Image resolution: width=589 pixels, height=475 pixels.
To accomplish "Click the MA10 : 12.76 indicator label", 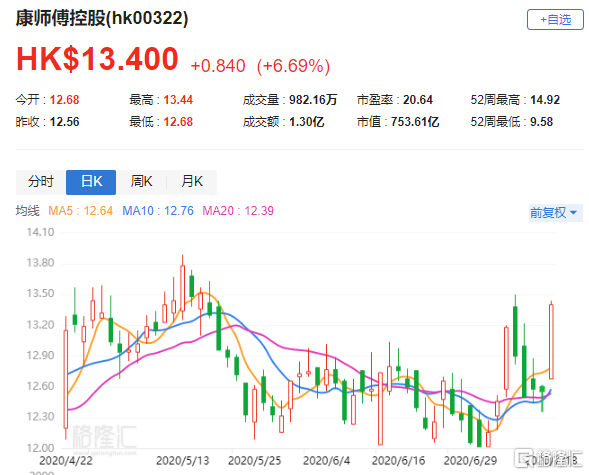I will tap(158, 211).
